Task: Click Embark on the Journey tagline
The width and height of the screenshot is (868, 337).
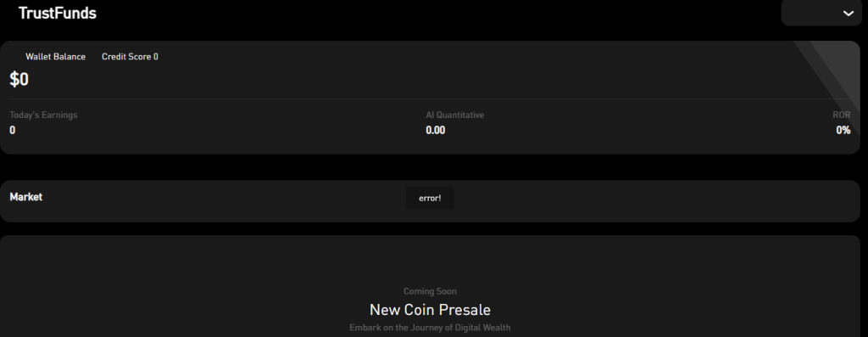Action: 430,328
